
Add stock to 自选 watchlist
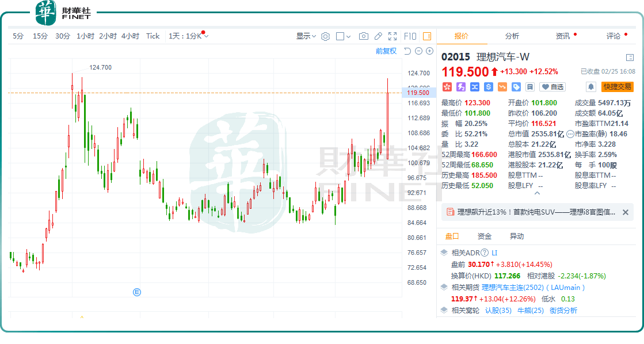pos(552,87)
